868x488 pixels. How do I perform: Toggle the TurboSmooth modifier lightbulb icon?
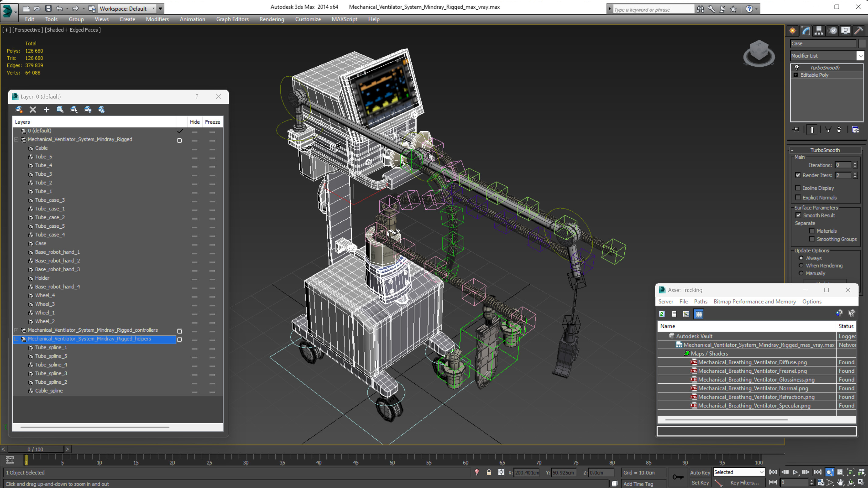coord(797,67)
